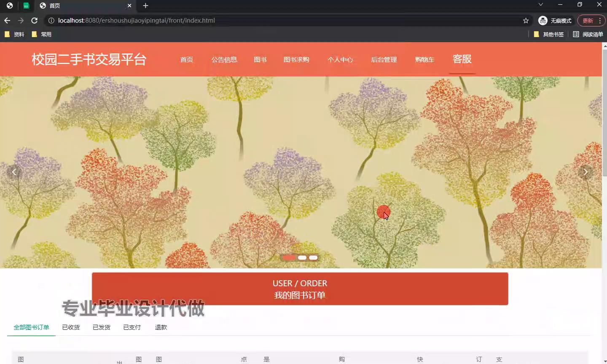
Task: Bookmark this page with star icon
Action: tap(526, 20)
